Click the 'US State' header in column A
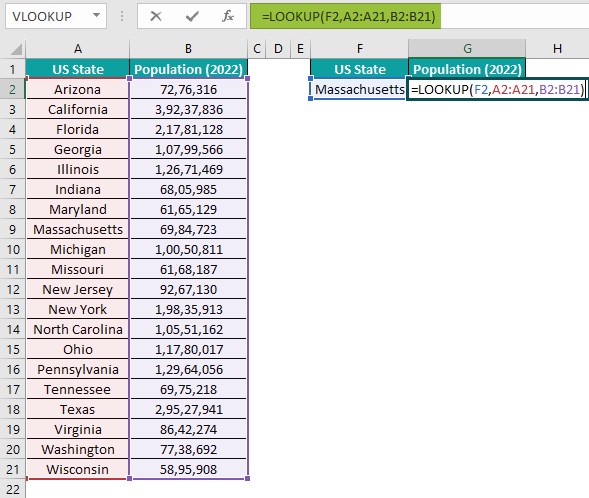Image resolution: width=589 pixels, height=498 pixels. [78, 69]
